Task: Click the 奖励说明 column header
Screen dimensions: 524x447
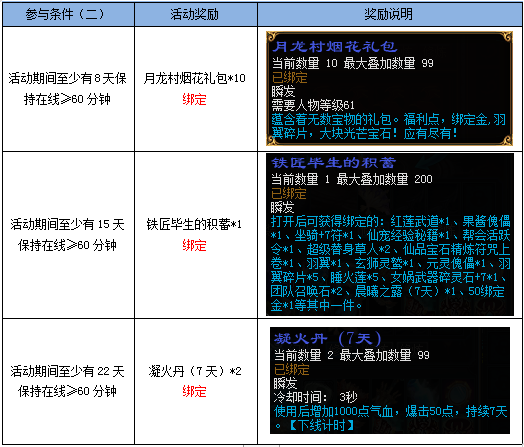Action: [x=390, y=14]
